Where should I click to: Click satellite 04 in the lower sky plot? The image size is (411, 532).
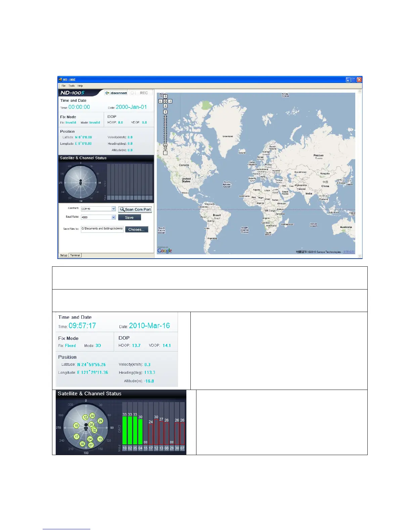[90, 439]
